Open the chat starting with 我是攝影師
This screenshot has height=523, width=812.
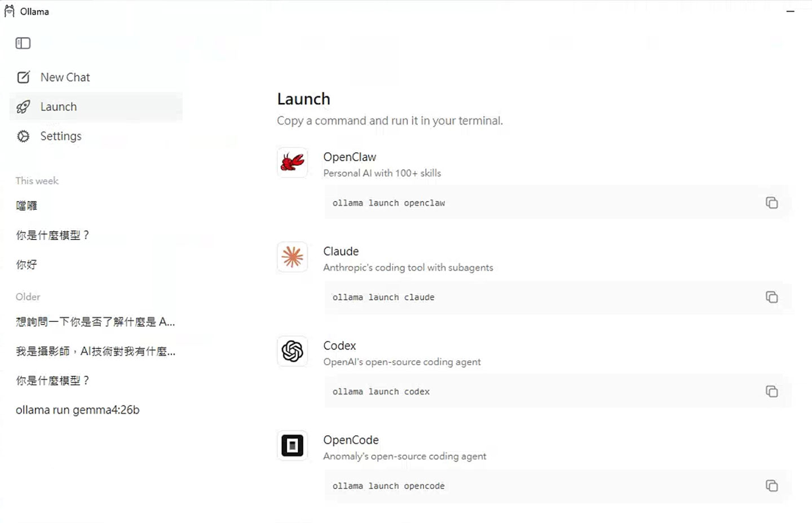pyautogui.click(x=95, y=351)
